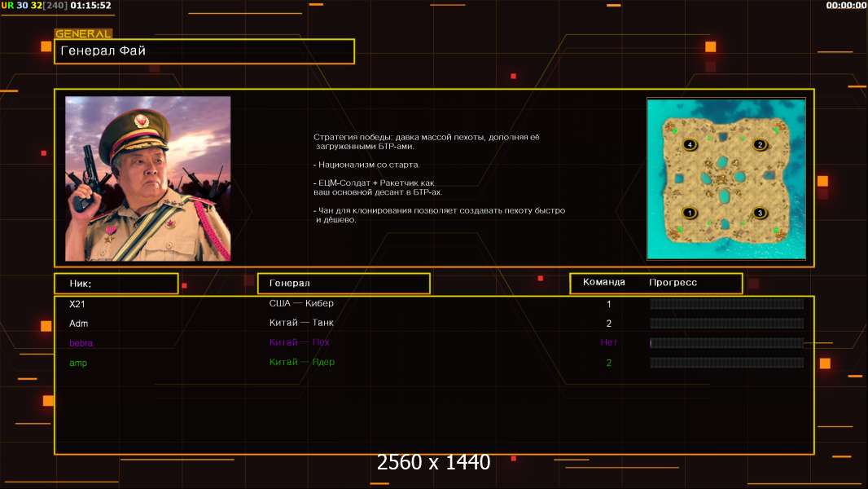This screenshot has width=868, height=489.
Task: Click 'США — Кибер' general entry
Action: click(301, 303)
